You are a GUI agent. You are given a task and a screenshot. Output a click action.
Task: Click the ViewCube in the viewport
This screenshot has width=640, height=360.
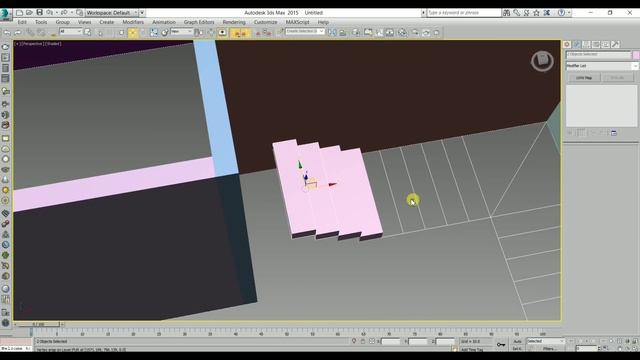542,61
